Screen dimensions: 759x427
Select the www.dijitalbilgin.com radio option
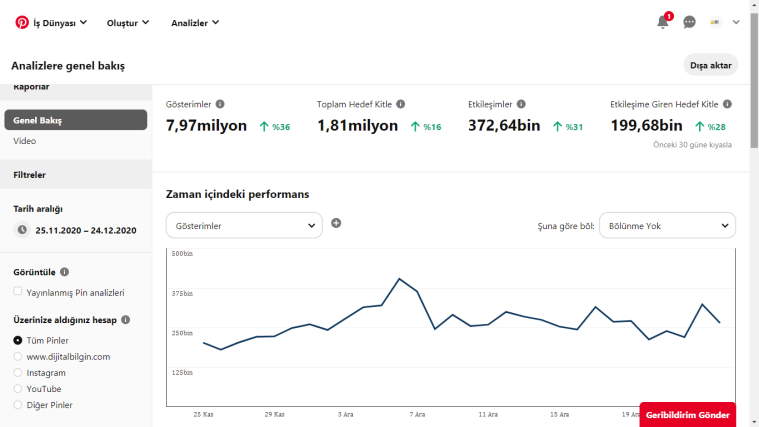pyautogui.click(x=18, y=356)
